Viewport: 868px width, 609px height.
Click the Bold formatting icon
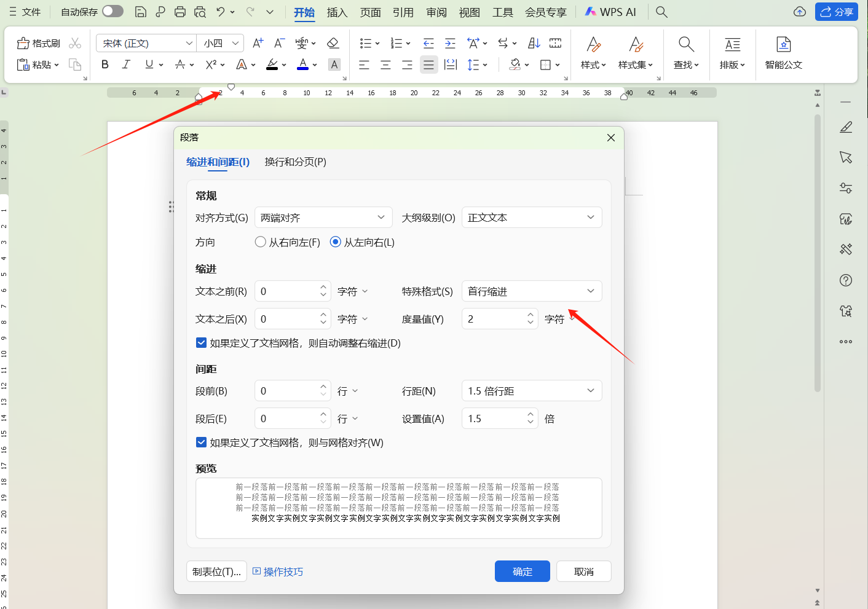105,65
